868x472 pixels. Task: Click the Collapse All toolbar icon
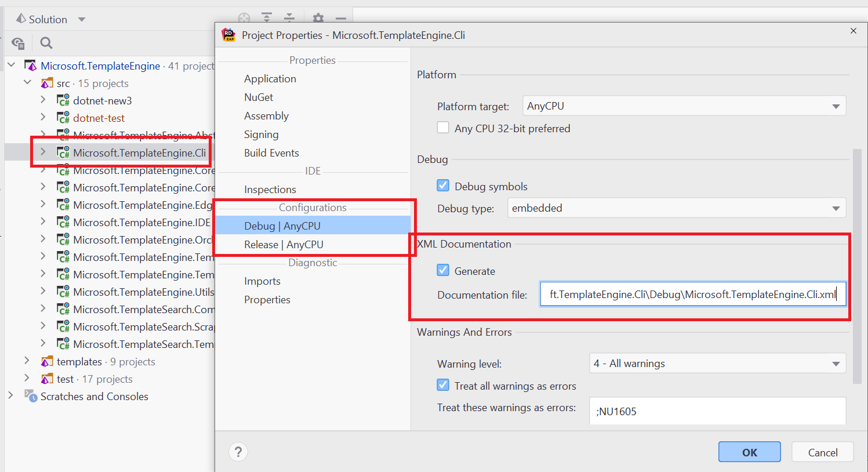click(289, 19)
